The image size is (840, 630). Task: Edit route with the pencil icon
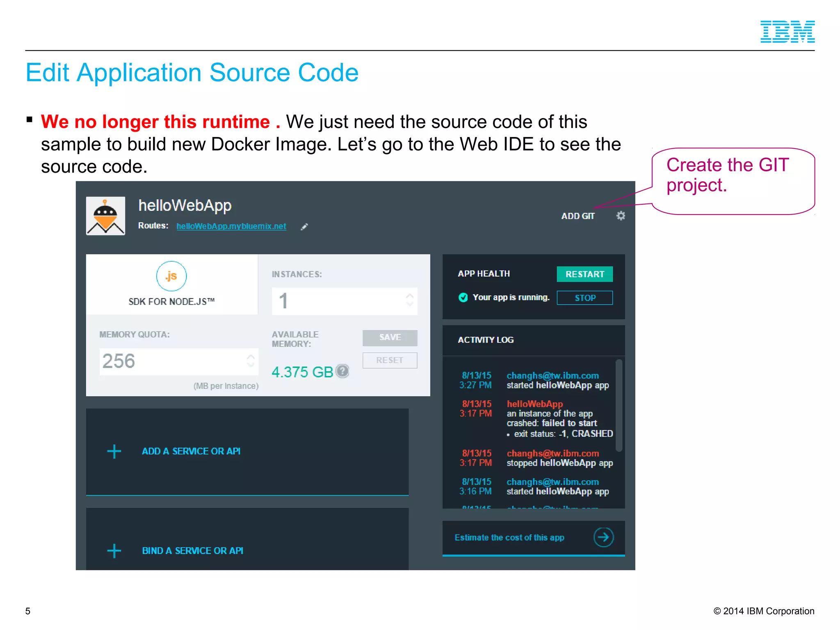coord(304,227)
